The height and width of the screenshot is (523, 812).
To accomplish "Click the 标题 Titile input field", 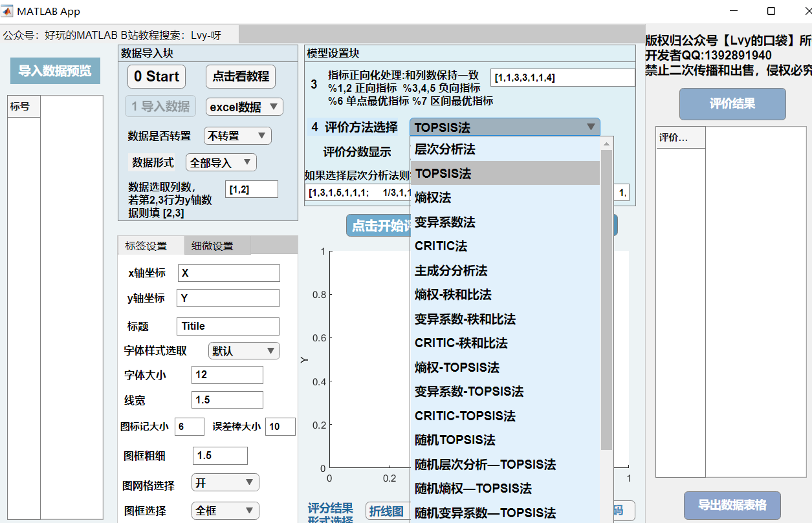I will coord(228,326).
